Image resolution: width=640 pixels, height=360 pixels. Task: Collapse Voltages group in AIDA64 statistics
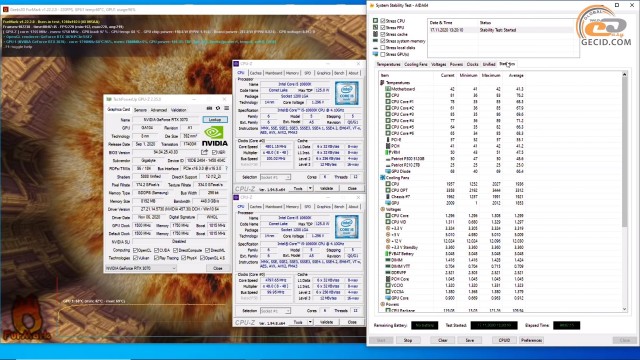(382, 209)
